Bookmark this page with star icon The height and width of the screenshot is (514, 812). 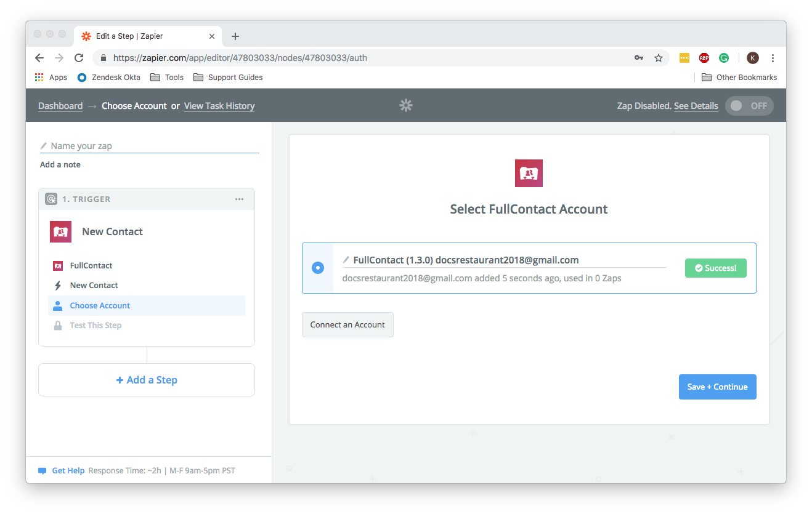point(658,58)
